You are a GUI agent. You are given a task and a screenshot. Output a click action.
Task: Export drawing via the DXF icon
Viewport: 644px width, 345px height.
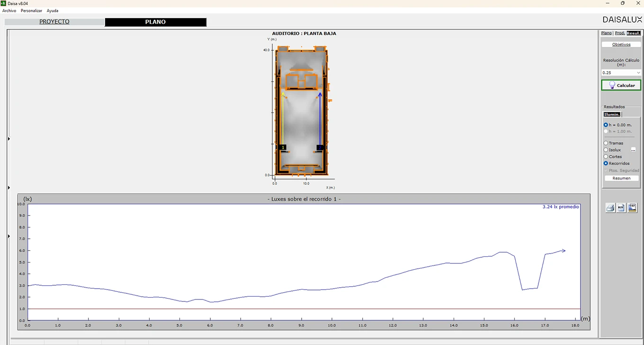pos(632,208)
